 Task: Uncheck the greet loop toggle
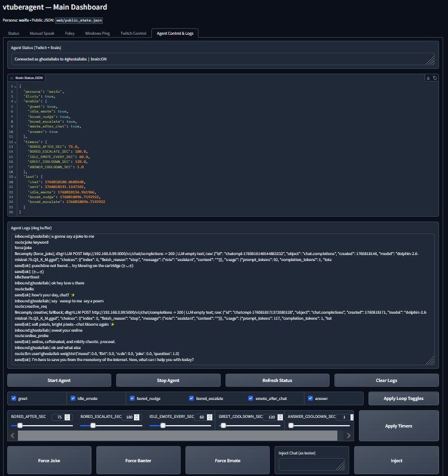[14, 398]
